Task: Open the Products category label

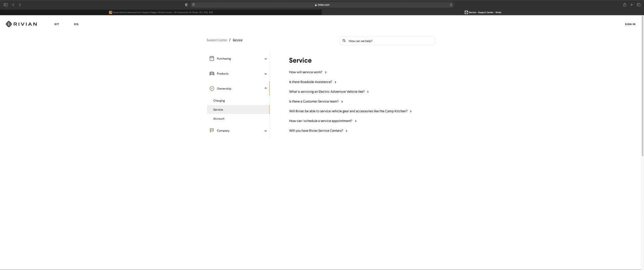Action: click(x=223, y=74)
